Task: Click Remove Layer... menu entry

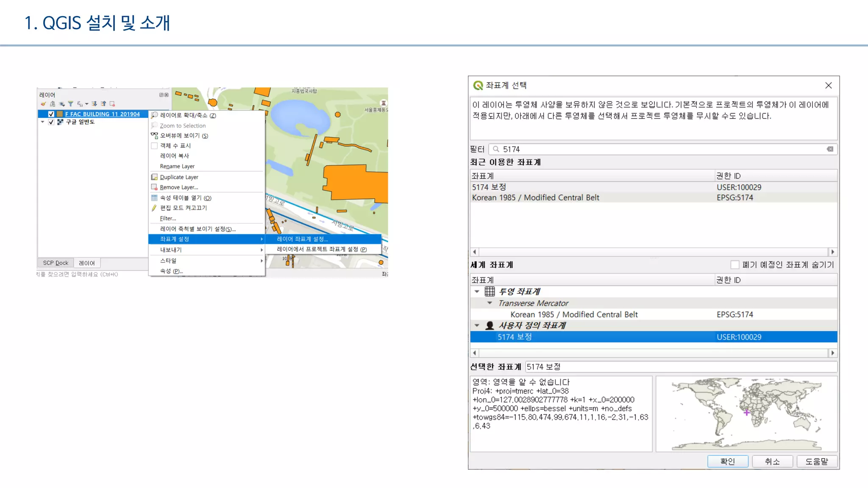Action: tap(207, 187)
